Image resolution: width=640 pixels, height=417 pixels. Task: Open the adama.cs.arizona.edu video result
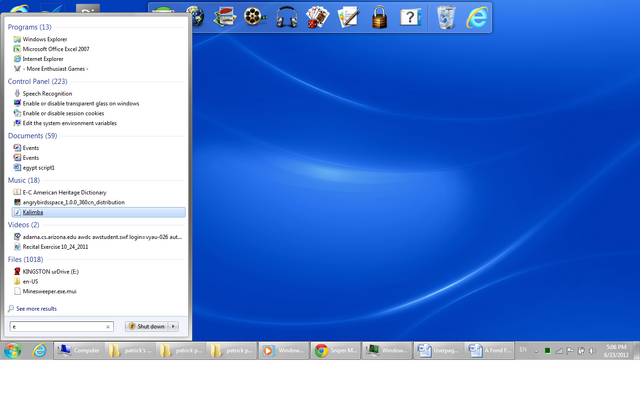98,237
